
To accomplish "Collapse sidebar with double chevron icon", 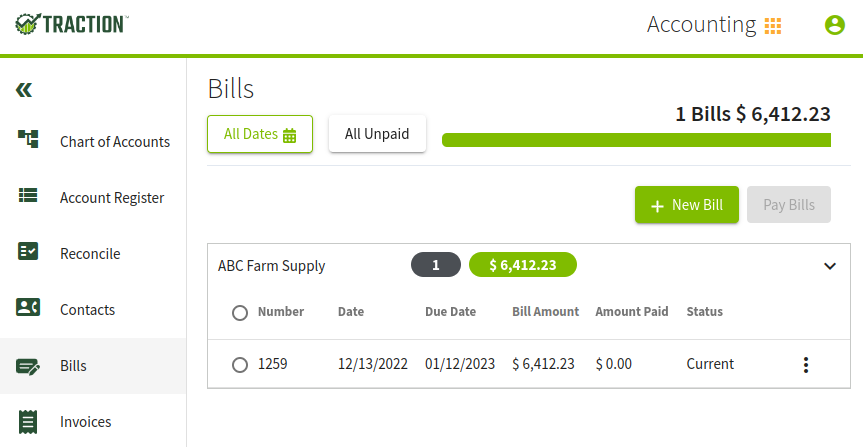I will [24, 90].
